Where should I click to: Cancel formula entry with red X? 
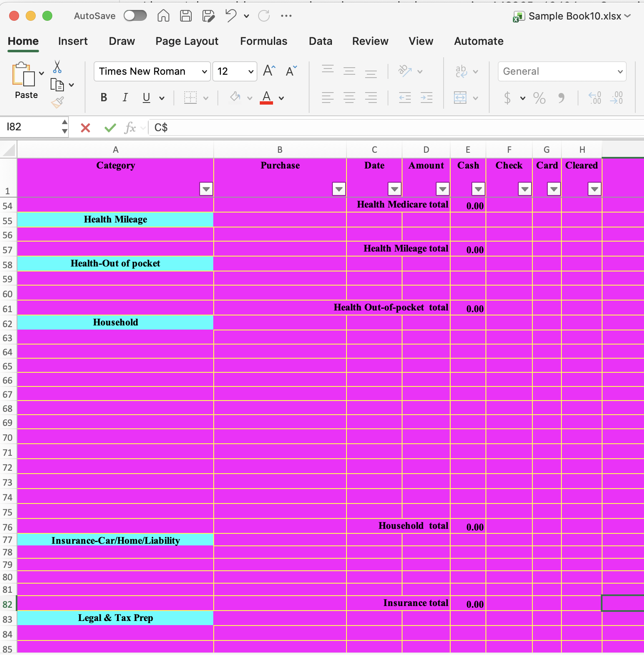(x=85, y=128)
